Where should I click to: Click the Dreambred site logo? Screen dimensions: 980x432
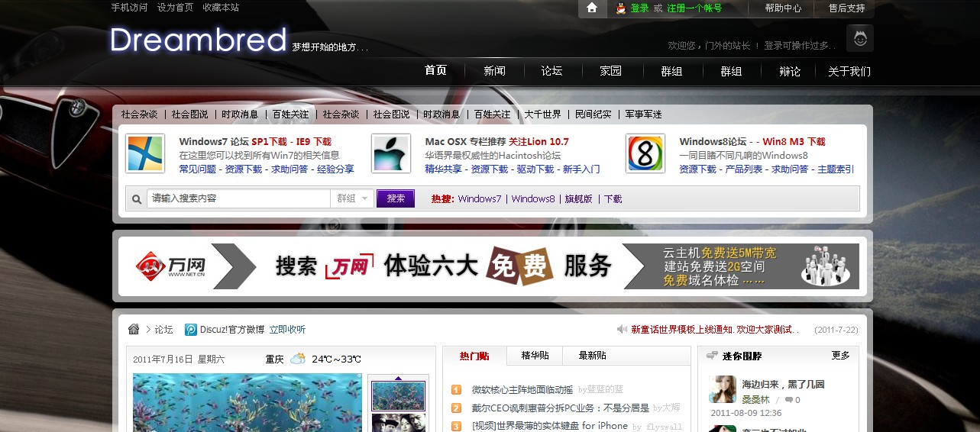click(198, 40)
